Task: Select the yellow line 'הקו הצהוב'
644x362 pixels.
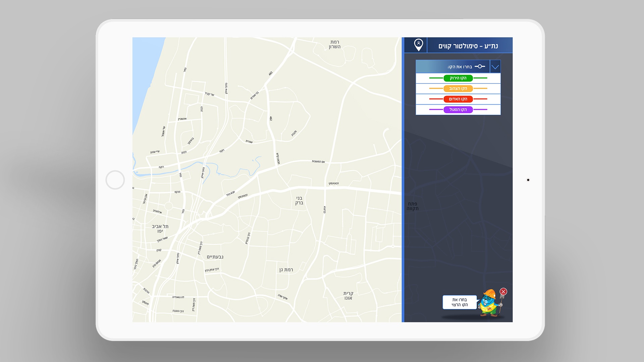Action: pos(458,88)
